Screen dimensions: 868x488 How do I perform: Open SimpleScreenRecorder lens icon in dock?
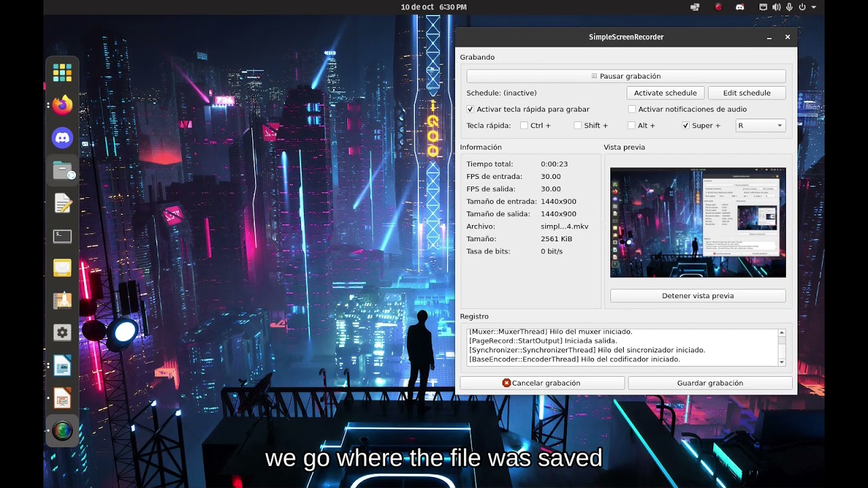pos(62,431)
